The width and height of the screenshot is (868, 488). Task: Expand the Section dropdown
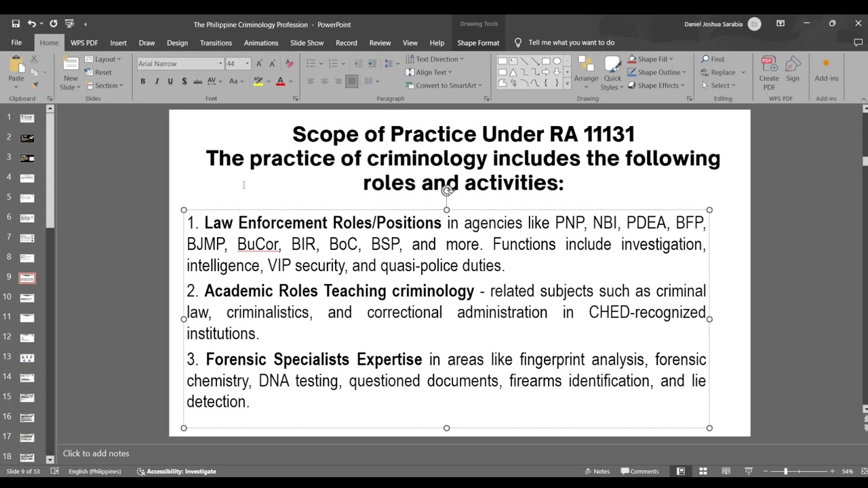104,85
